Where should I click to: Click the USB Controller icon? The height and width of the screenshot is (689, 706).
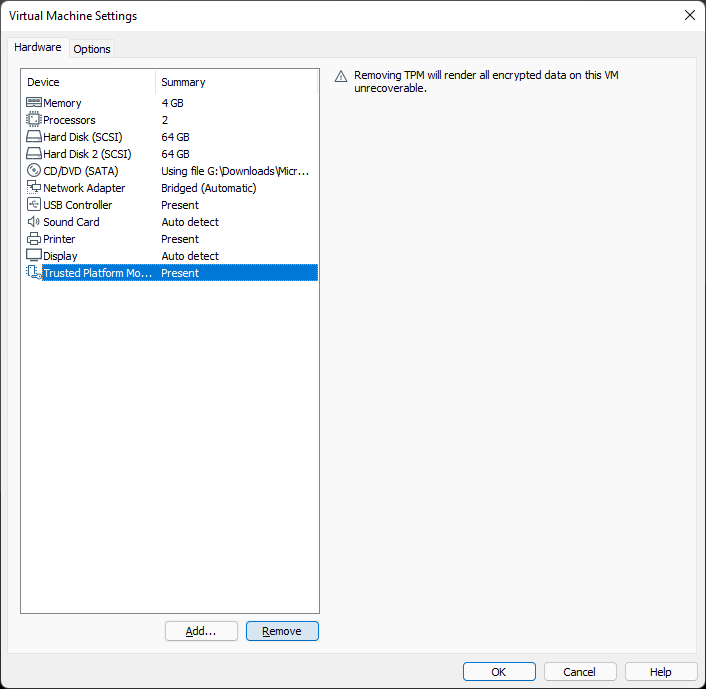pos(34,204)
